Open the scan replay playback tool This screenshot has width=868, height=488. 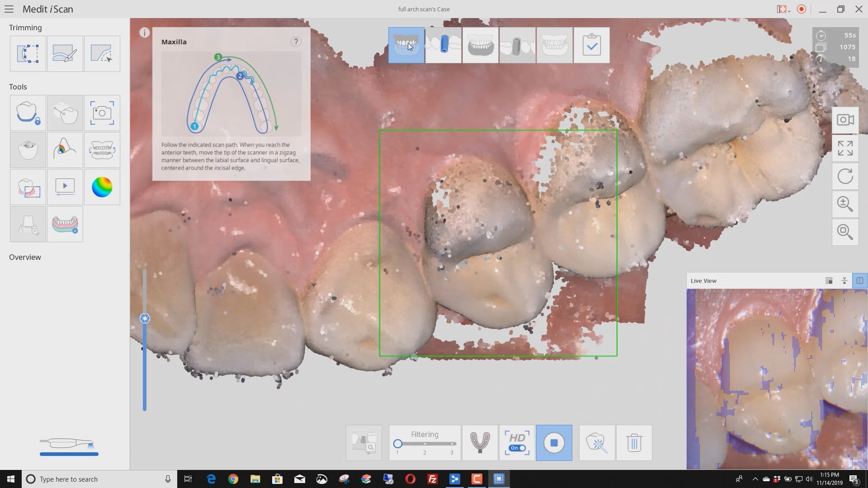pyautogui.click(x=65, y=187)
